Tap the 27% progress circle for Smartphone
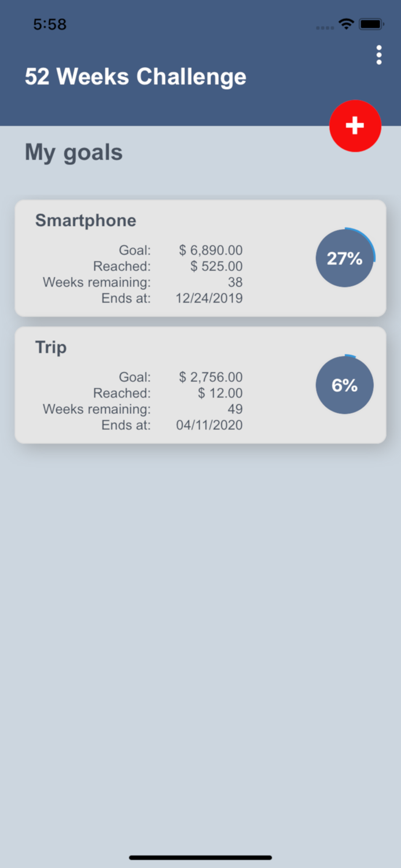401x868 pixels. tap(345, 258)
